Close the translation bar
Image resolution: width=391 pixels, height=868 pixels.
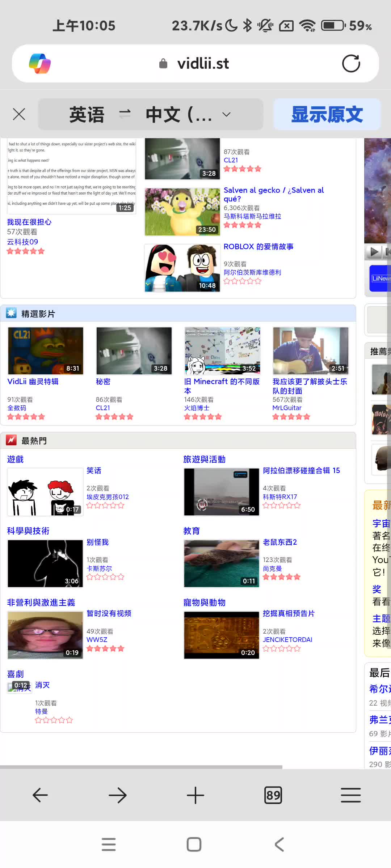pyautogui.click(x=19, y=114)
